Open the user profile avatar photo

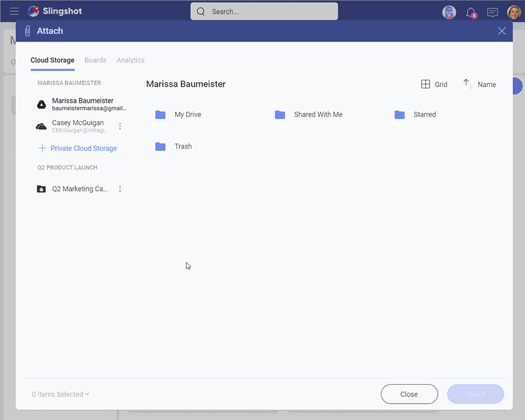[514, 12]
